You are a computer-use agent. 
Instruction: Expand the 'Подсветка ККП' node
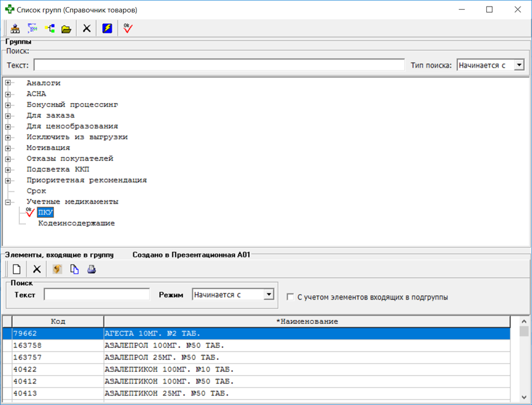point(8,170)
